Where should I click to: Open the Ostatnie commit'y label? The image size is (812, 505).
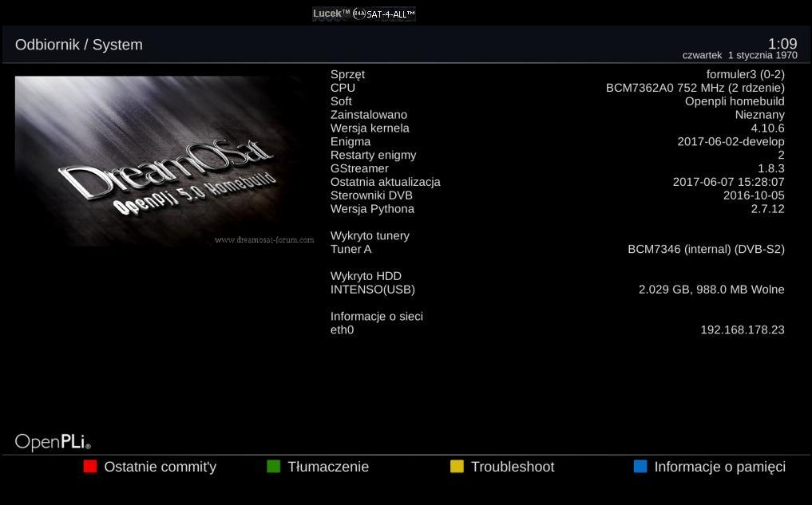160,467
